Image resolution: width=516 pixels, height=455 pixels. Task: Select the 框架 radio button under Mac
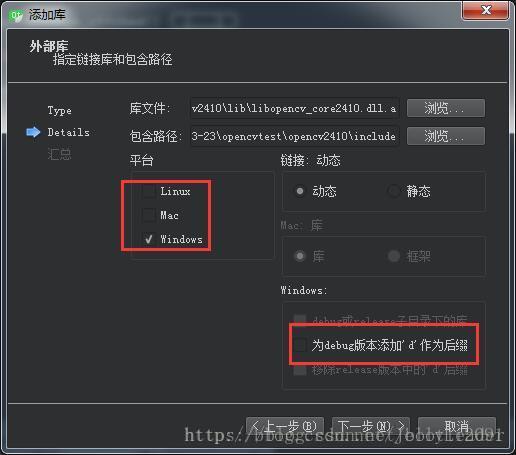394,256
